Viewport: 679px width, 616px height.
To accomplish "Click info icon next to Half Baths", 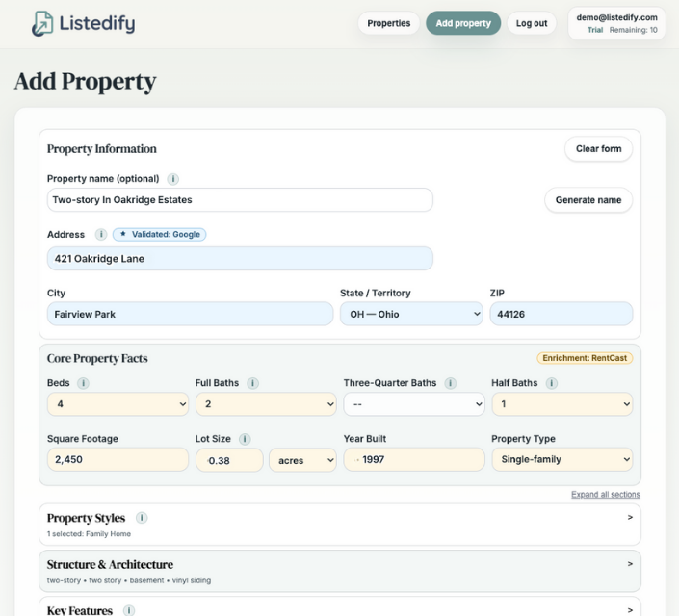I will [x=551, y=383].
